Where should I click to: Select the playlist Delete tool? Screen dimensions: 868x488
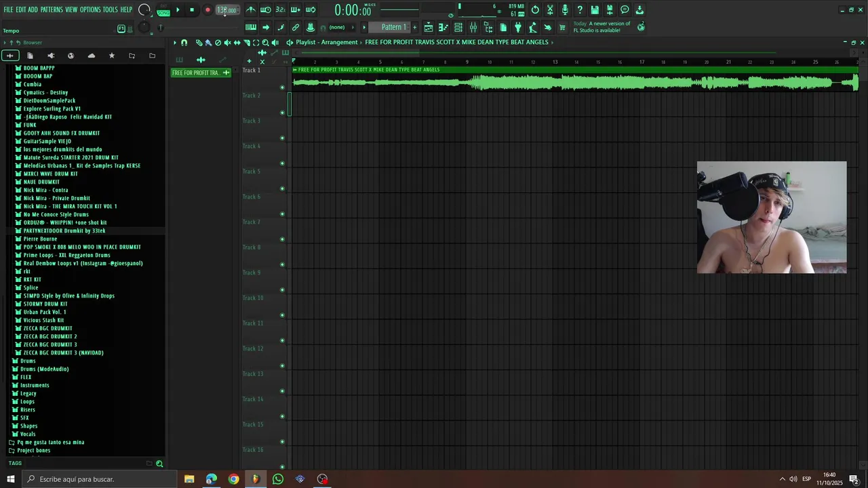[218, 43]
